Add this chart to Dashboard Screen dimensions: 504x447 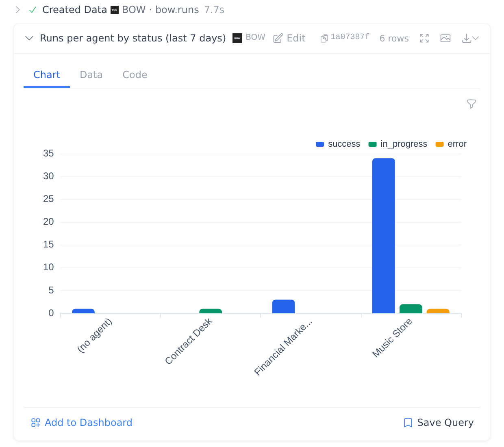82,423
